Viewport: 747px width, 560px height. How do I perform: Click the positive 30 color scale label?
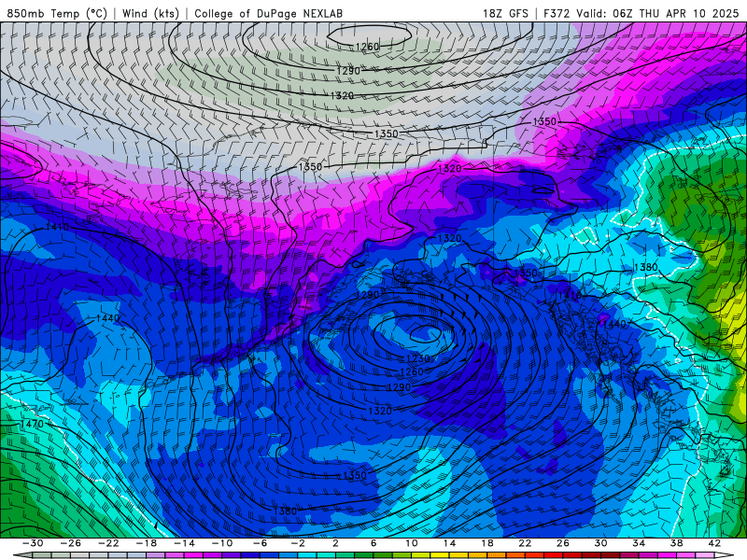[600, 543]
